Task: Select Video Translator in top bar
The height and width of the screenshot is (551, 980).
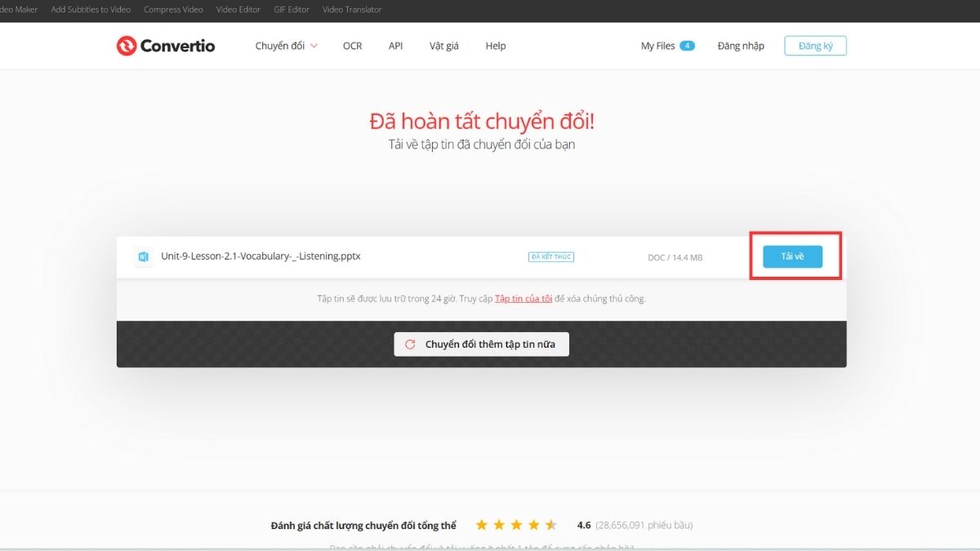Action: click(352, 10)
